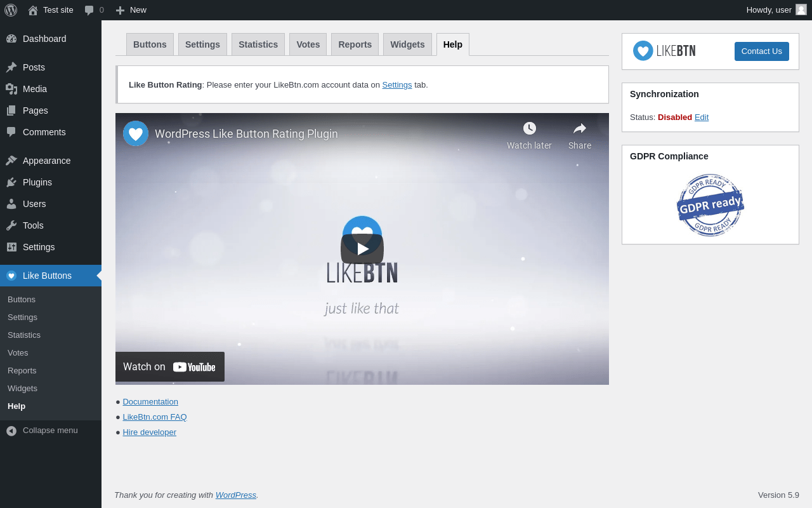812x508 pixels.
Task: Collapse the admin sidebar menu
Action: click(x=51, y=431)
